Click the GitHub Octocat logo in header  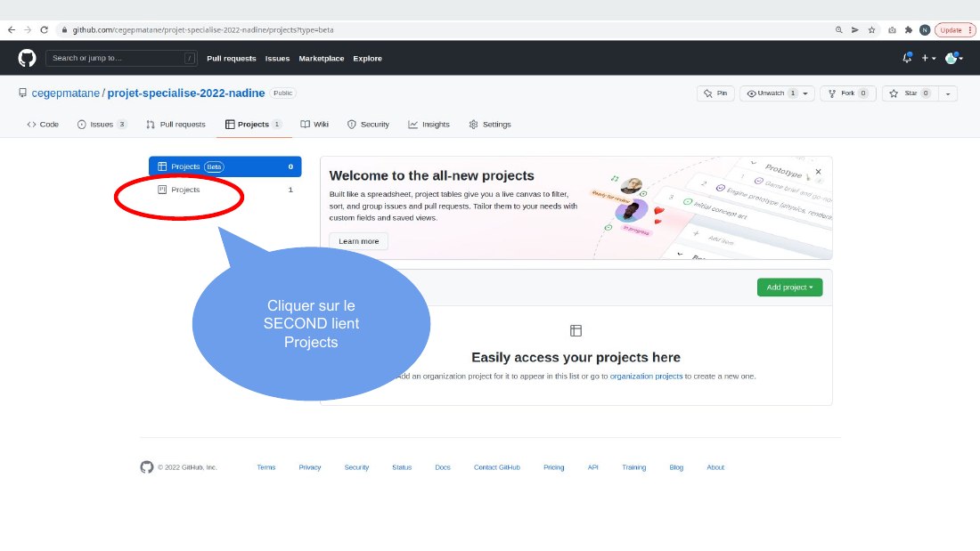pos(27,58)
